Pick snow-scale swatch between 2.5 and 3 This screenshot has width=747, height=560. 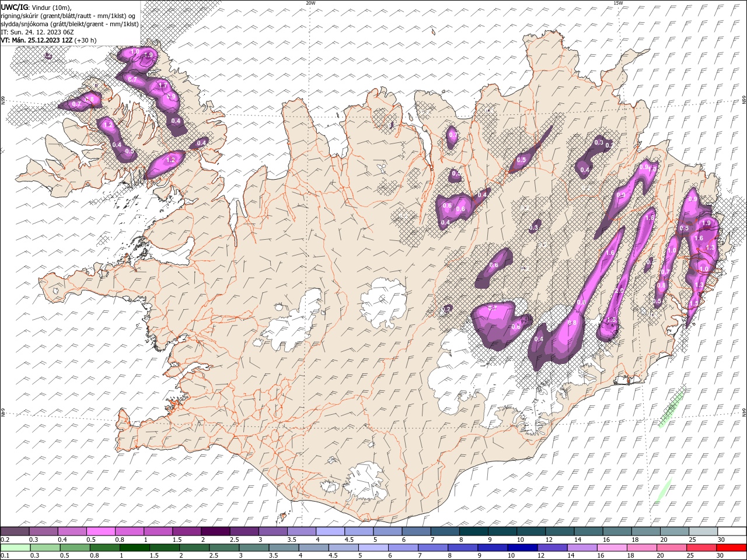(x=243, y=531)
